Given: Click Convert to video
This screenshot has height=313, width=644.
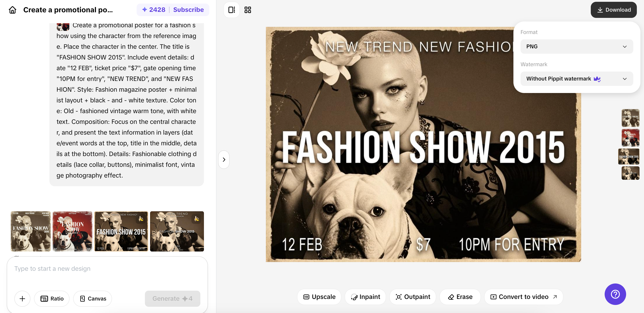Looking at the screenshot, I should tap(523, 297).
